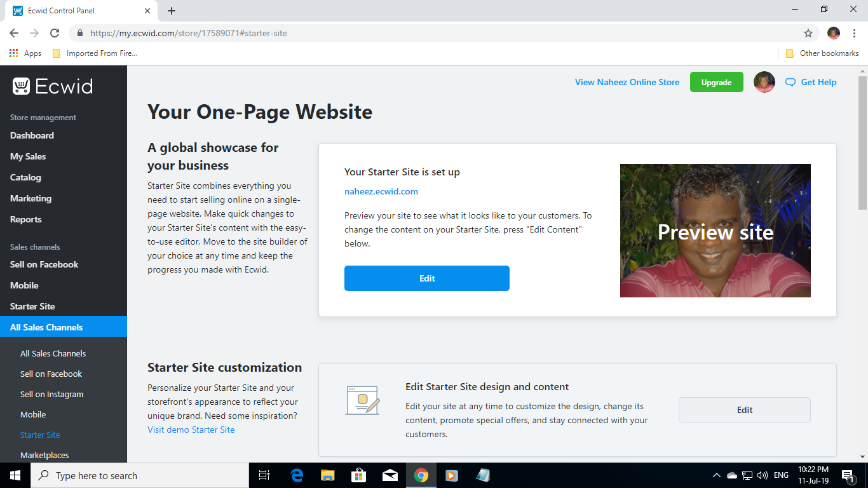Bookmark this page with the star icon
Screen dimensions: 868x488
click(x=808, y=33)
